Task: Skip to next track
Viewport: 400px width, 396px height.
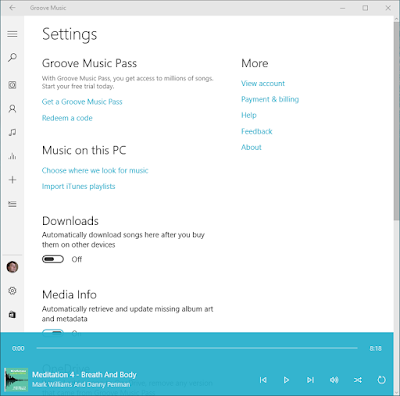Action: 310,380
